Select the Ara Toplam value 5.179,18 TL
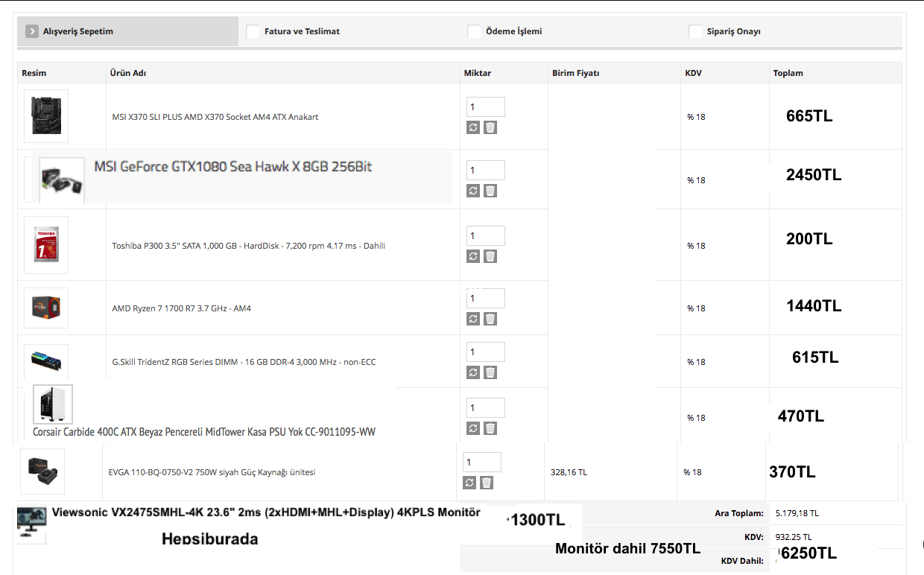 pyautogui.click(x=797, y=513)
